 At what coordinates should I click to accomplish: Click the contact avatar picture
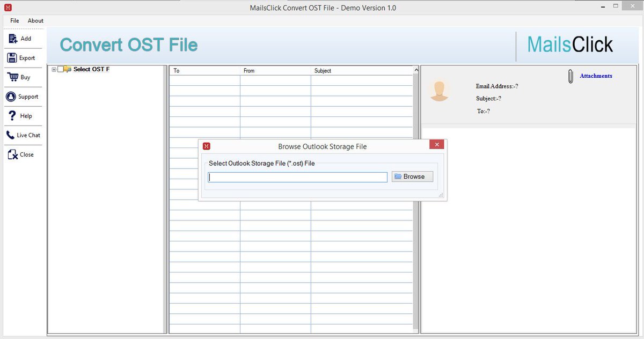[x=440, y=91]
